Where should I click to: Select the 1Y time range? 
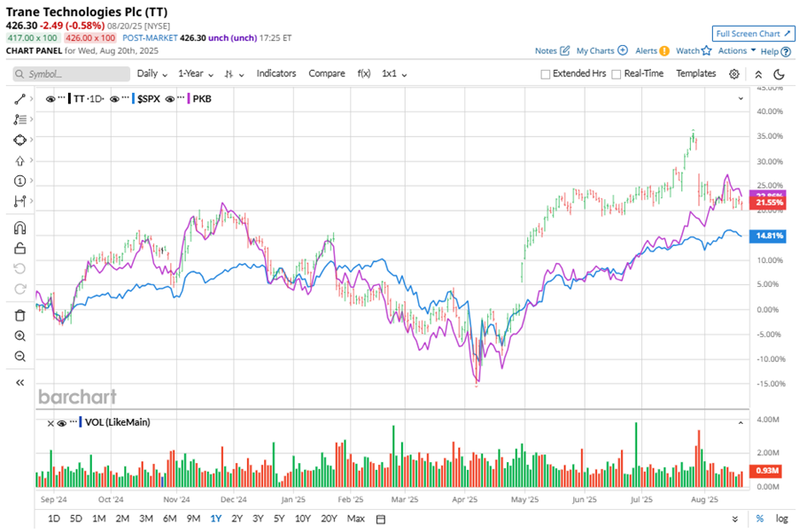coord(215,519)
